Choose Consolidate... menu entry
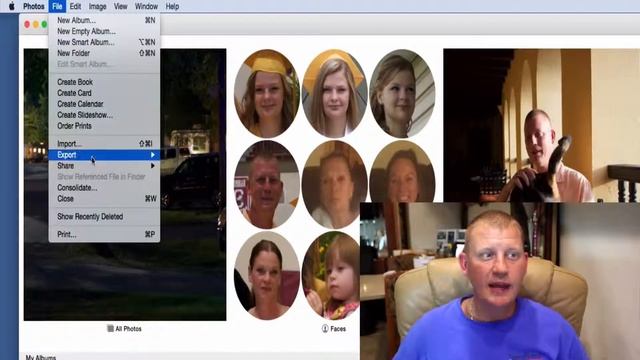Screen dimensions: 640x360 click(104, 188)
